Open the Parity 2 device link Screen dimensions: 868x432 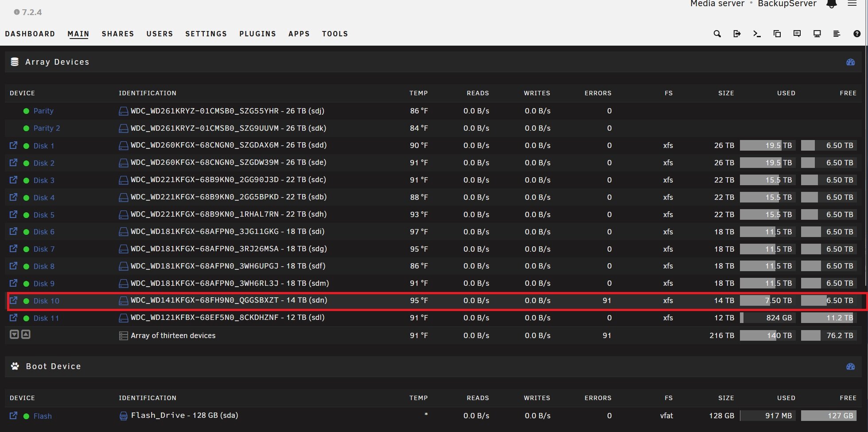[x=47, y=128]
